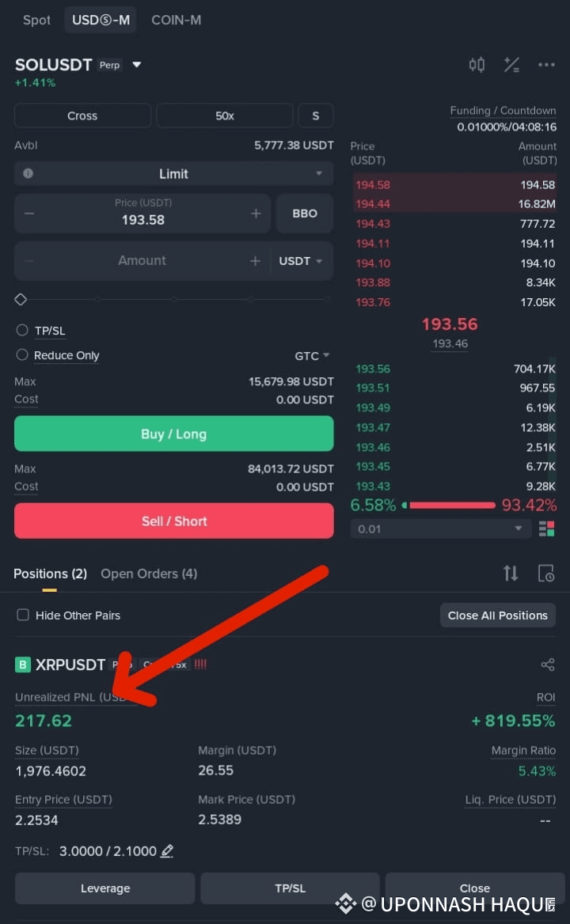Tap the Leverage button for XRPUSDT

pyautogui.click(x=105, y=888)
